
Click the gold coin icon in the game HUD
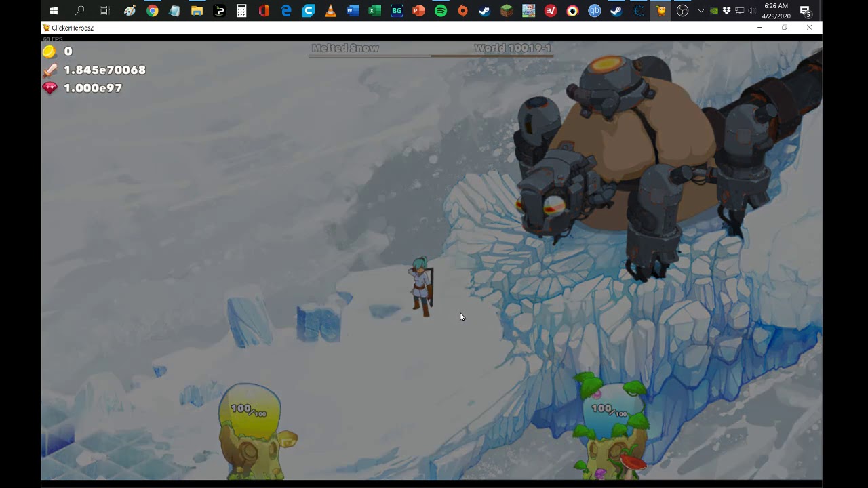(49, 52)
